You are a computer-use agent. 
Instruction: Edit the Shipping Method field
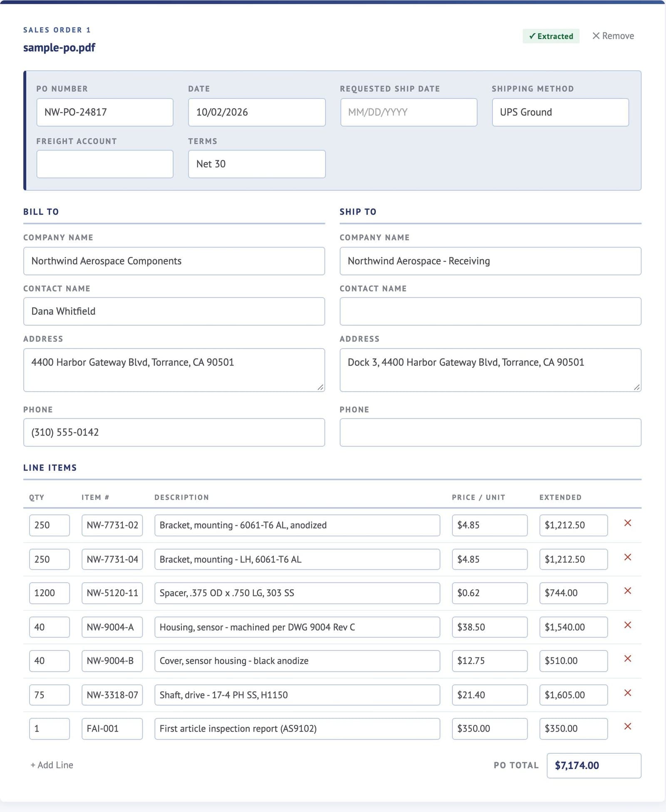pos(560,112)
